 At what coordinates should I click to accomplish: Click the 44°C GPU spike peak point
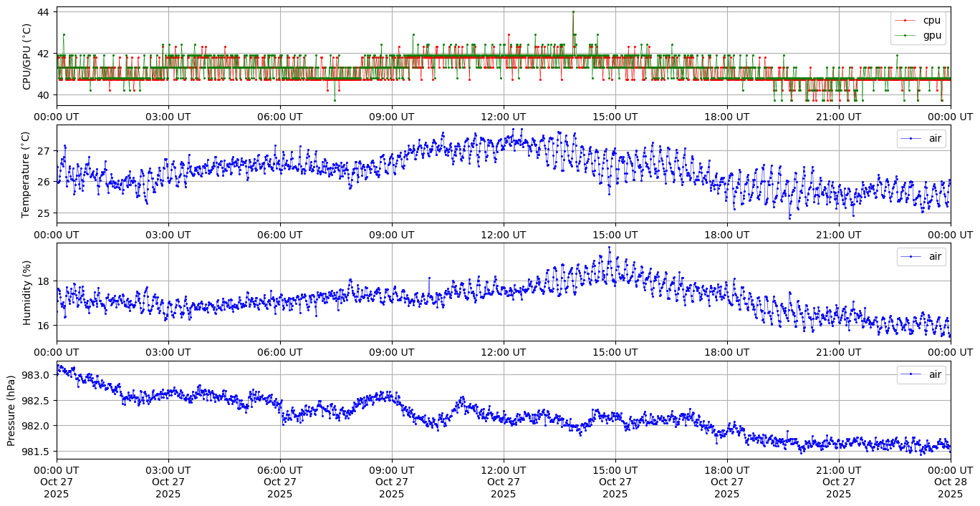click(x=573, y=11)
